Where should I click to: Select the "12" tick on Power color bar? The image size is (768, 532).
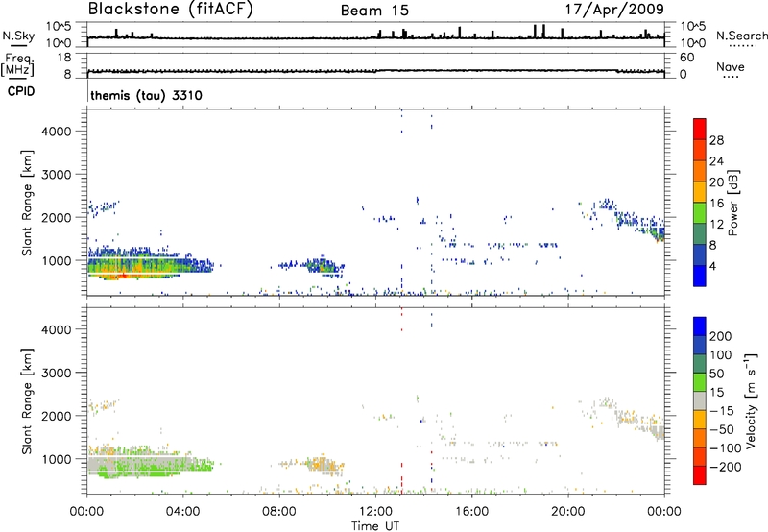[x=716, y=225]
